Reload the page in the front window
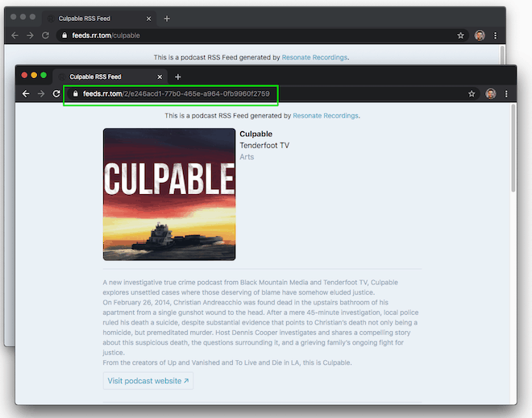The image size is (532, 418). pos(56,94)
